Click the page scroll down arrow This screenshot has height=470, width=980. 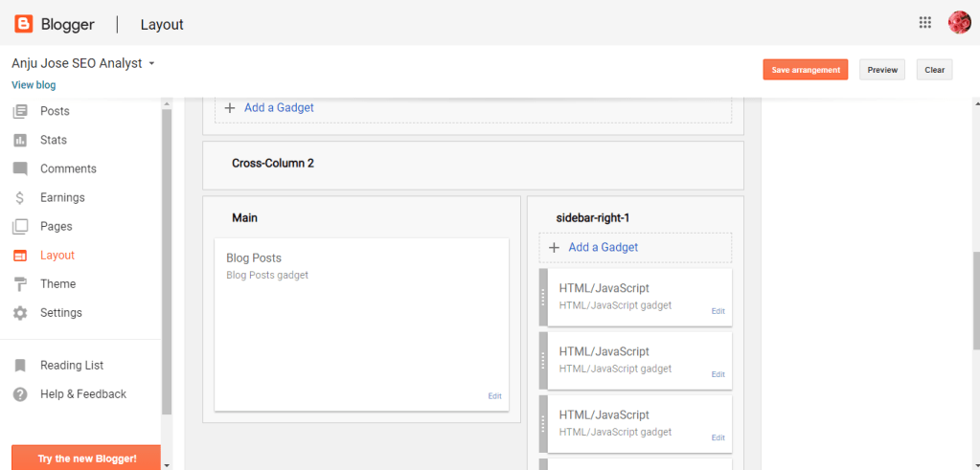point(977,465)
